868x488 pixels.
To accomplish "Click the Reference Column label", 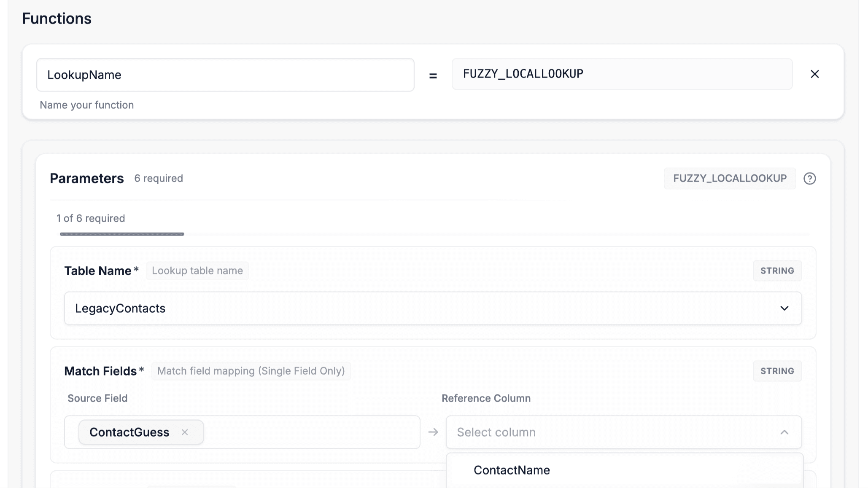I will click(486, 398).
